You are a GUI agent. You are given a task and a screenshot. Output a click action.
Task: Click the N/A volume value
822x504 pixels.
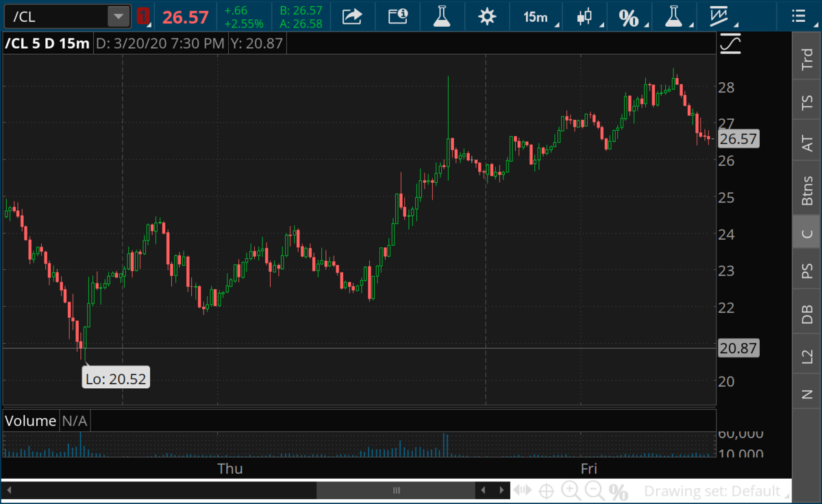(75, 420)
